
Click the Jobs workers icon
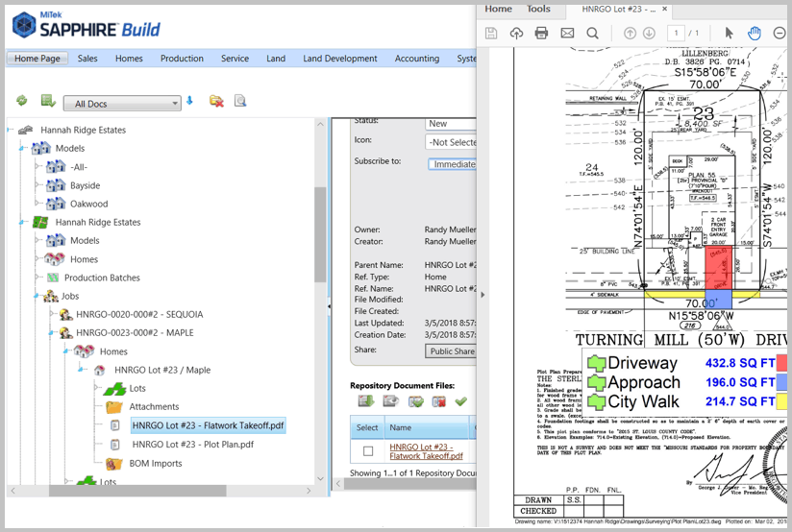[x=51, y=296]
